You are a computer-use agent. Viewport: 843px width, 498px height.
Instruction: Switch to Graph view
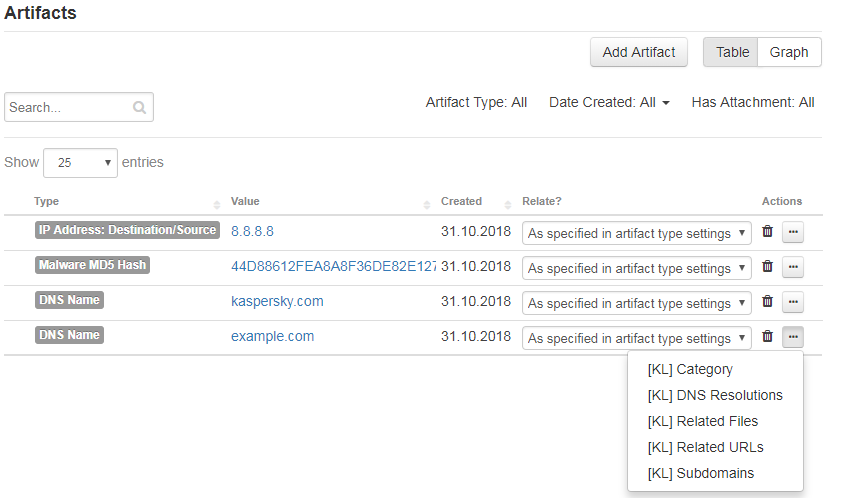pyautogui.click(x=789, y=52)
